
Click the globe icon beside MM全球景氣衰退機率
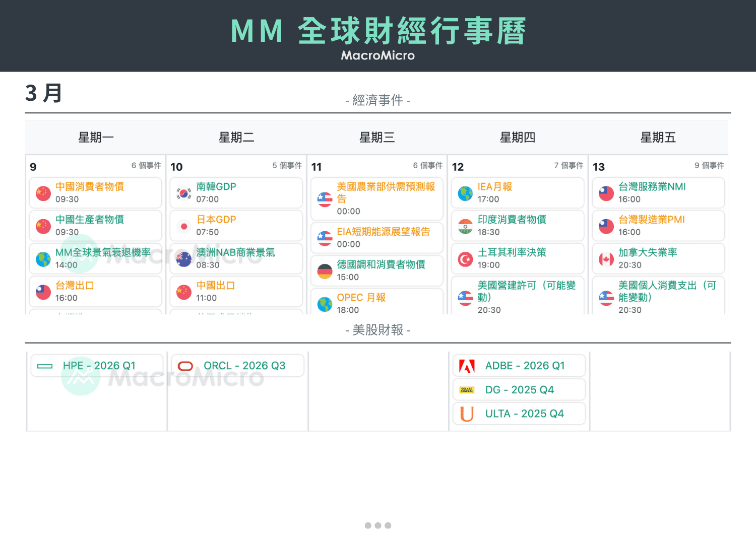[43, 259]
